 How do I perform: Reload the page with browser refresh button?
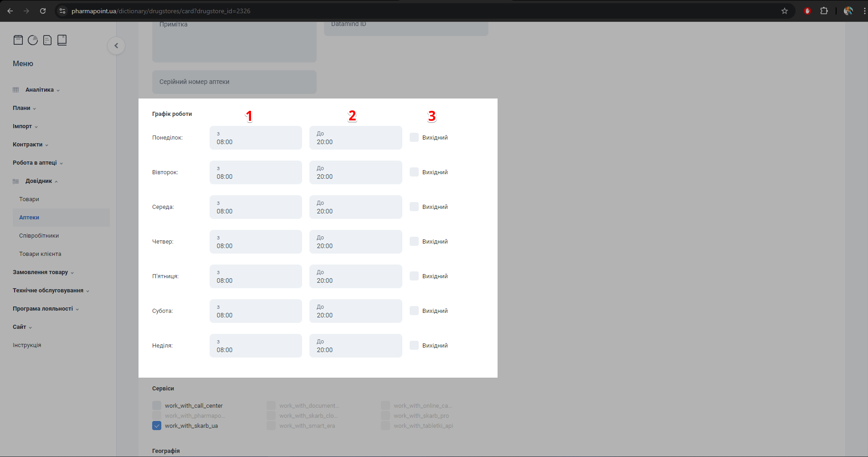(x=43, y=11)
